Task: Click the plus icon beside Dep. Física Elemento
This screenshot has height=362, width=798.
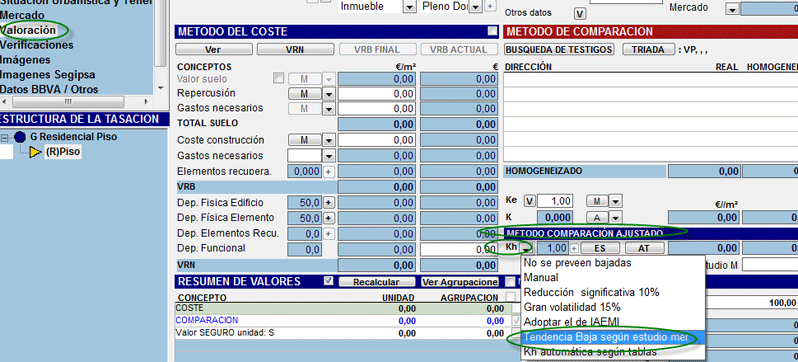Action: point(329,218)
